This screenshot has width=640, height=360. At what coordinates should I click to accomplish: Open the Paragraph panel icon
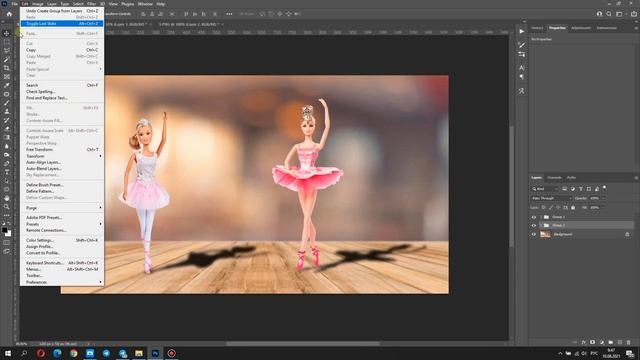522,77
